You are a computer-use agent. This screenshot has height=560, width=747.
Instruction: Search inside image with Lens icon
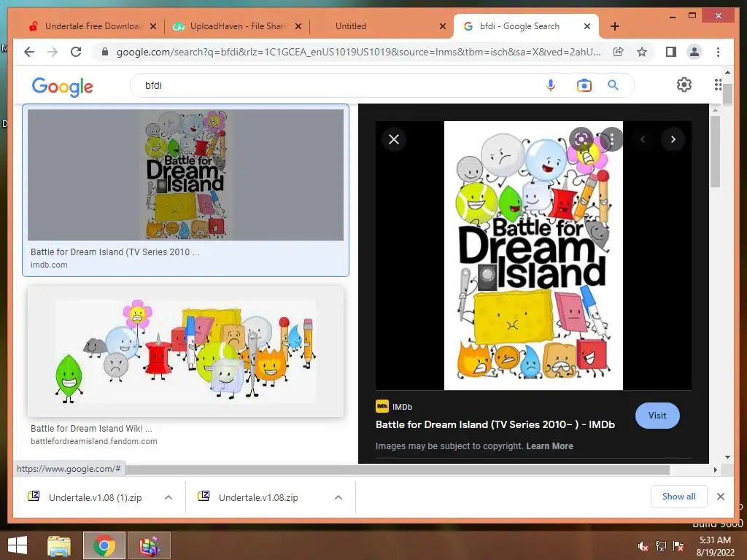581,139
